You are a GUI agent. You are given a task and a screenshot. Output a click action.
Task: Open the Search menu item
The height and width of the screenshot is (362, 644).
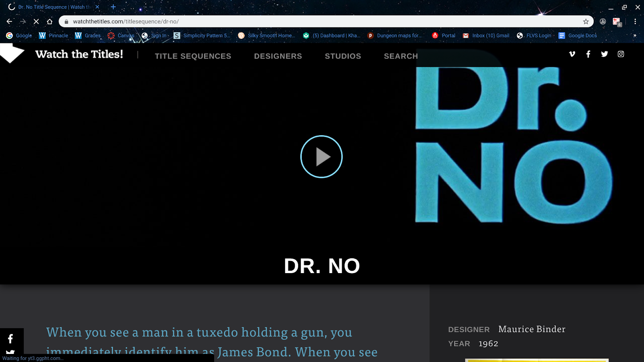pos(401,56)
